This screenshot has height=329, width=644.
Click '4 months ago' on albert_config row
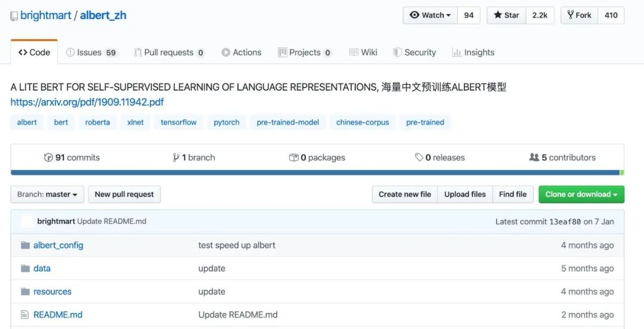(x=587, y=245)
